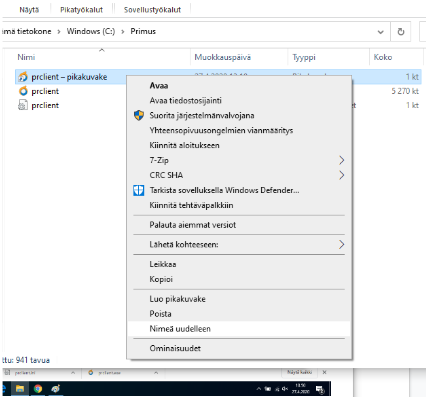Click the breadcrumb arrow before Windows (C:)
Image resolution: width=426 pixels, height=397 pixels.
[x=59, y=32]
